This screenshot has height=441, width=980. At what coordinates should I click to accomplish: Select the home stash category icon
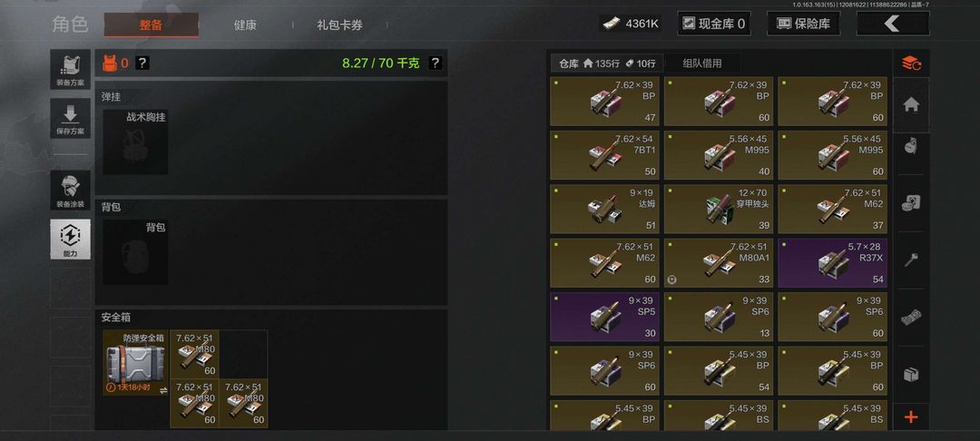[911, 105]
